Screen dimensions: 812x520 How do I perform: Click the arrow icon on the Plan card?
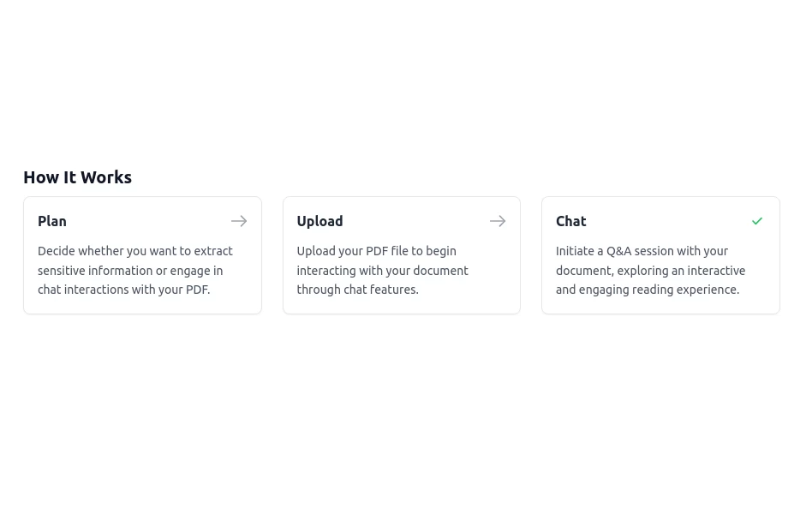pos(239,221)
